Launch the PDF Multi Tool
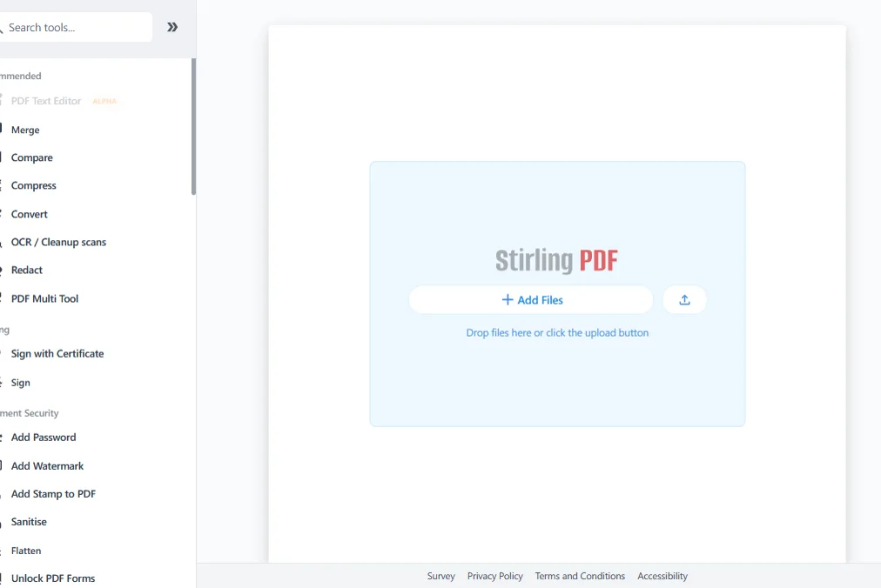The image size is (881, 588). point(45,298)
